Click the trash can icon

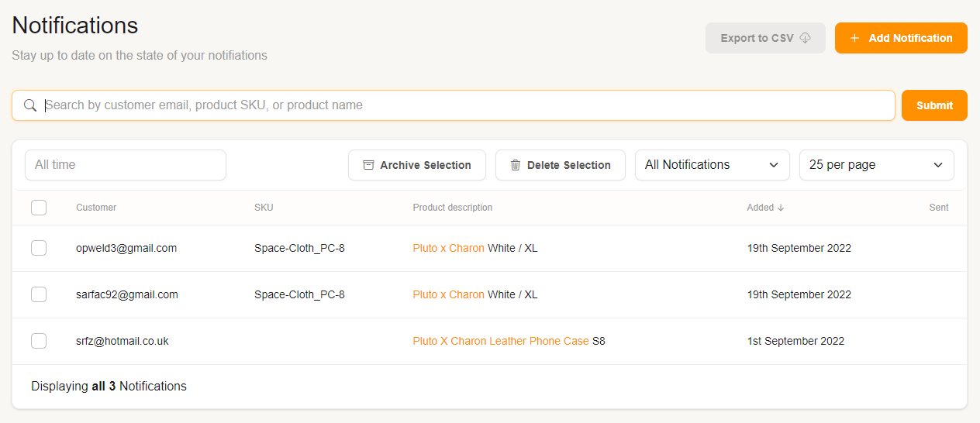tap(516, 165)
